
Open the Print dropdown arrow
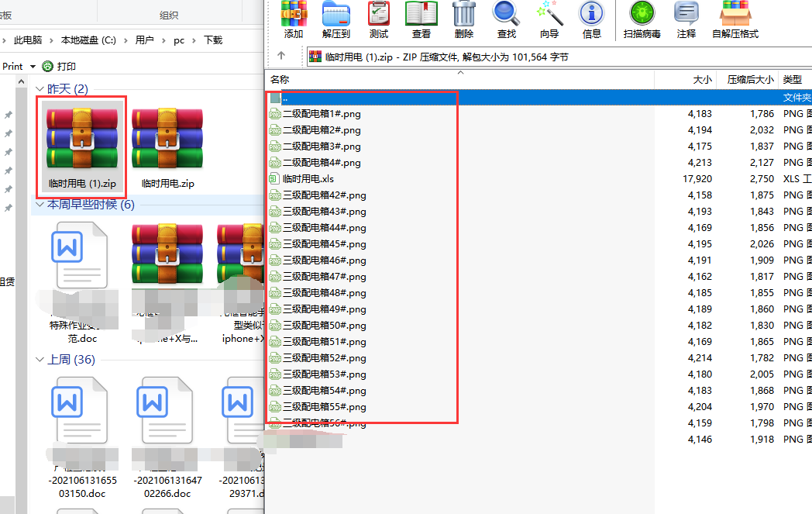(32, 67)
